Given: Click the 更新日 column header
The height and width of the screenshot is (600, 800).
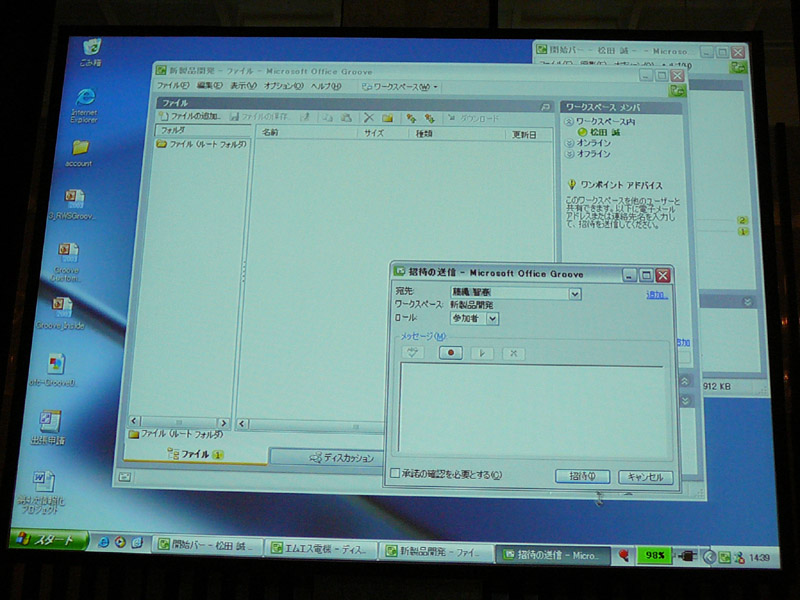Looking at the screenshot, I should tap(530, 135).
